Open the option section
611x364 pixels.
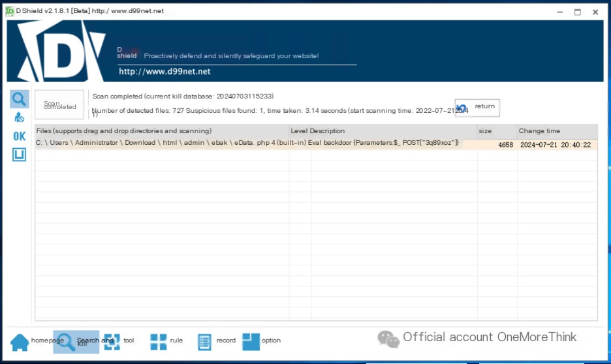coord(262,341)
